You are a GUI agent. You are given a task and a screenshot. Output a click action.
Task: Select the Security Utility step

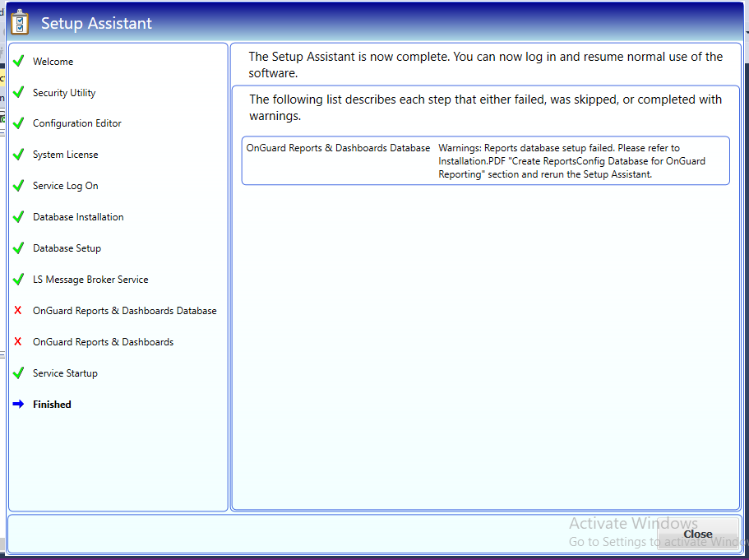[64, 93]
